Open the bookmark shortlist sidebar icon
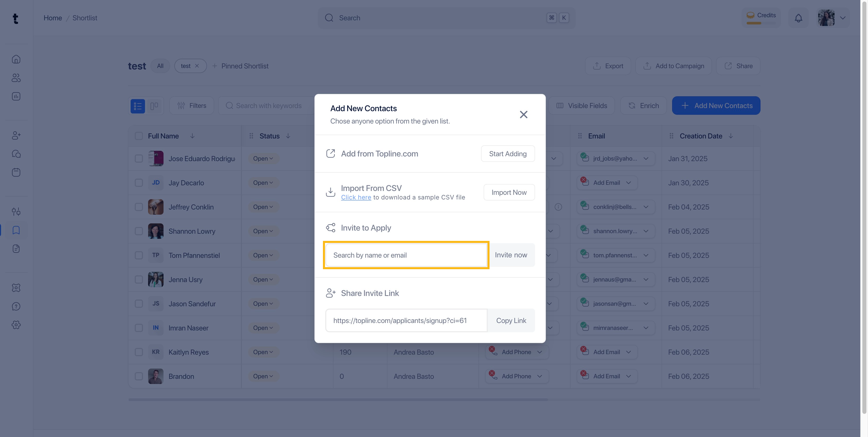Viewport: 868px width, 437px height. (x=16, y=230)
